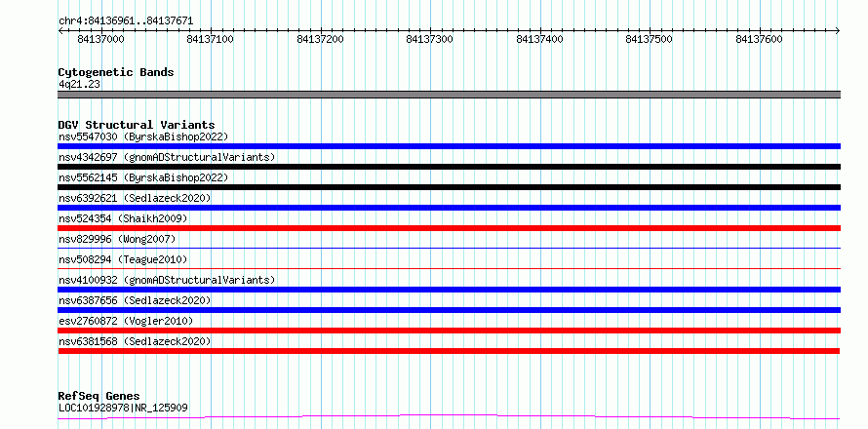
Task: Click the nsv6381568 (Sedlazeck2020) label
Action: coord(135,341)
